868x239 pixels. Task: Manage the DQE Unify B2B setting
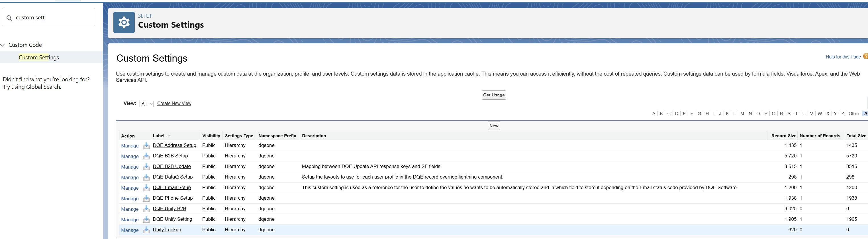130,209
